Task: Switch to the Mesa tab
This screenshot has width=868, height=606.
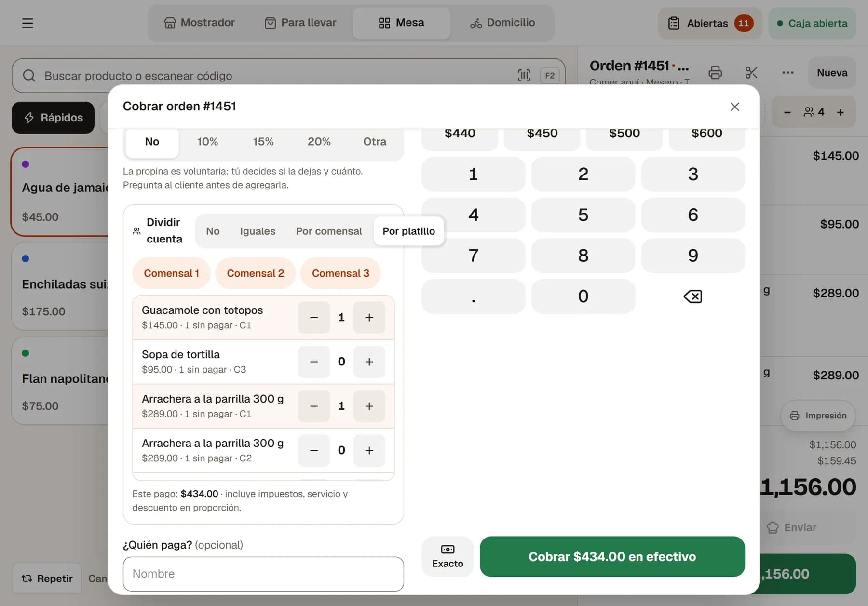Action: coord(401,23)
